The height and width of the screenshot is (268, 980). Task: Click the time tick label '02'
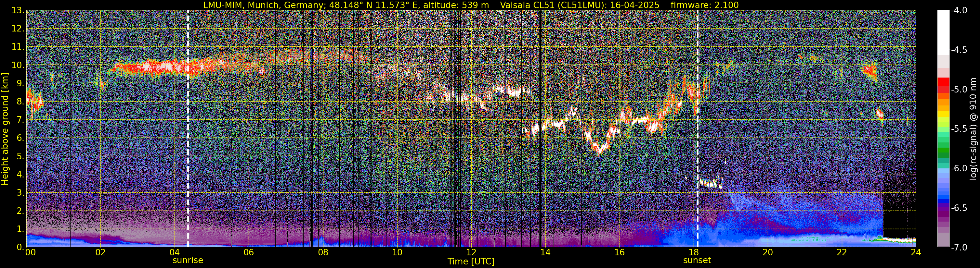pos(100,252)
